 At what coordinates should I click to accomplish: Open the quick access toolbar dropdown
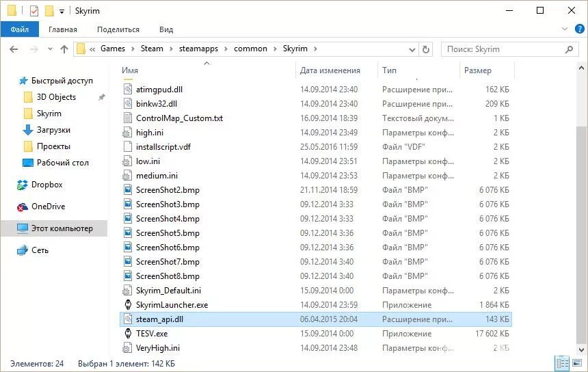pyautogui.click(x=62, y=11)
